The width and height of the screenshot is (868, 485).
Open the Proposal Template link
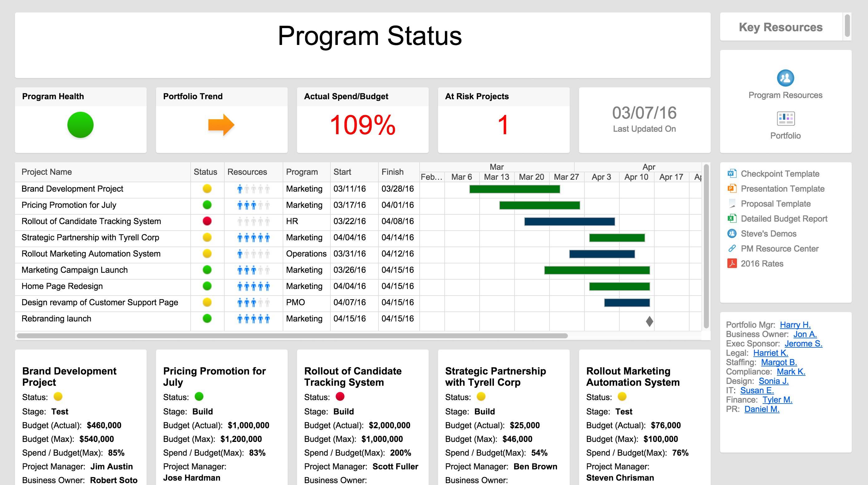coord(775,203)
